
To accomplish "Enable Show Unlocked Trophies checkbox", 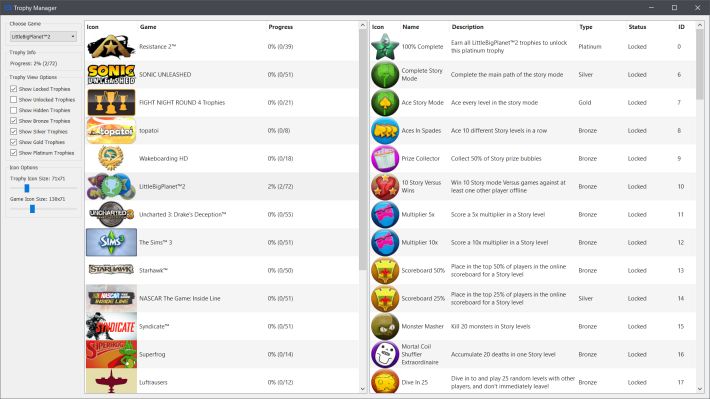I will pyautogui.click(x=14, y=99).
